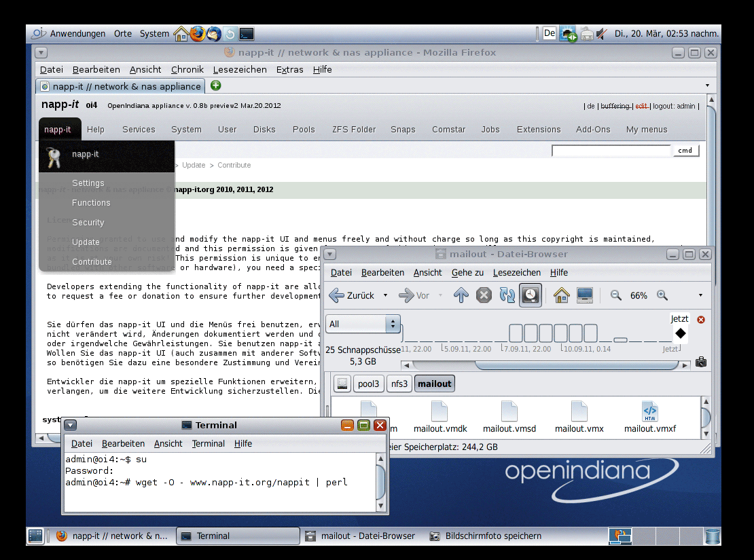The width and height of the screenshot is (754, 560).
Task: Click the reload icon in Datei-Browser
Action: point(507,295)
